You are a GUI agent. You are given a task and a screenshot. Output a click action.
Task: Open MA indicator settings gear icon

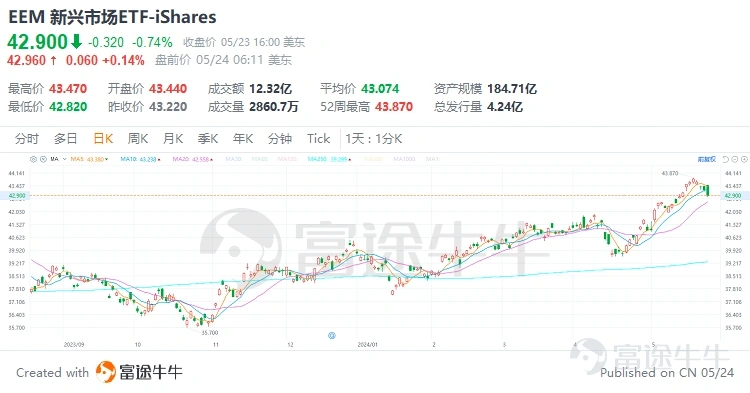pos(33,159)
